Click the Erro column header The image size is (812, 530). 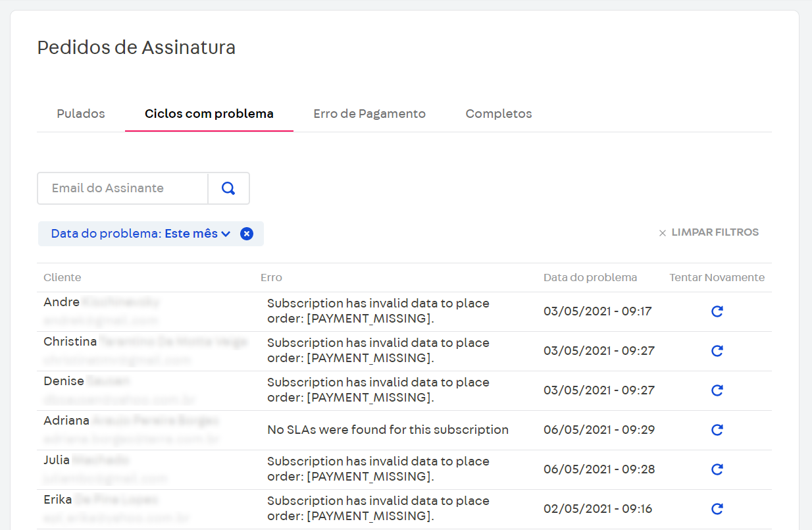pyautogui.click(x=271, y=277)
